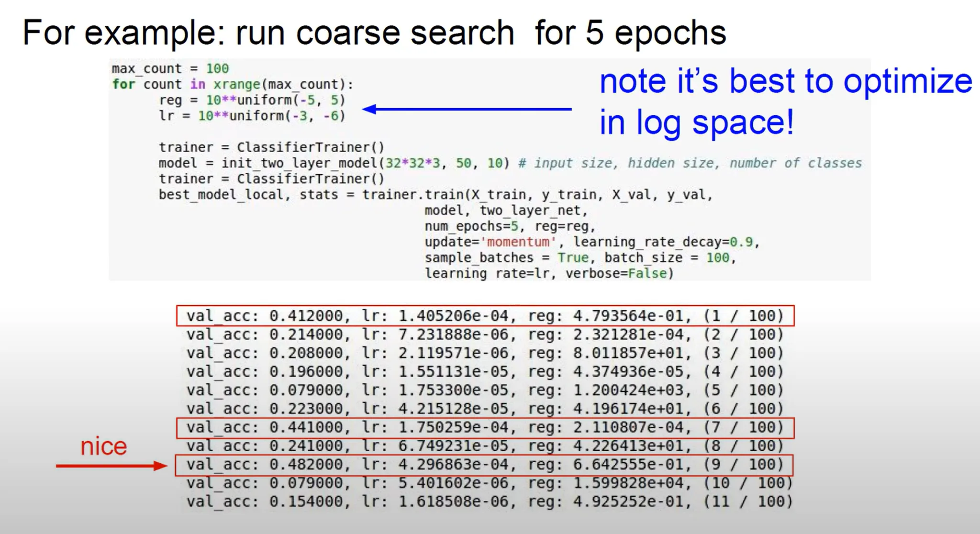
Task: Click the reg = 10**uniform(-5, 5) line
Action: [x=252, y=100]
